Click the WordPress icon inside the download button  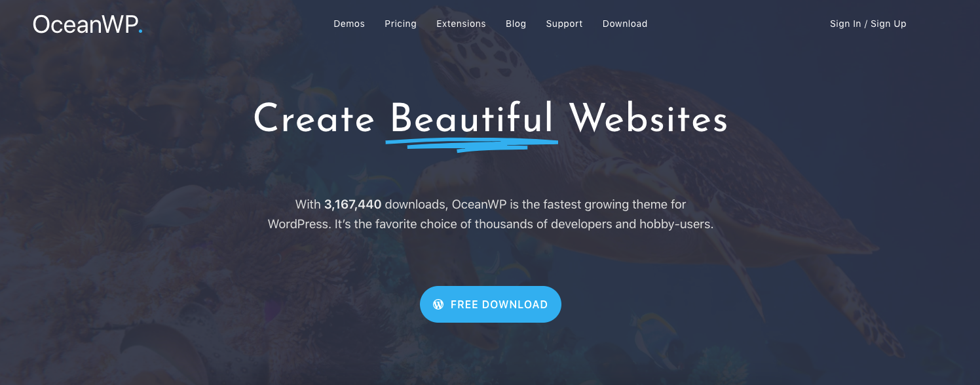tap(439, 304)
